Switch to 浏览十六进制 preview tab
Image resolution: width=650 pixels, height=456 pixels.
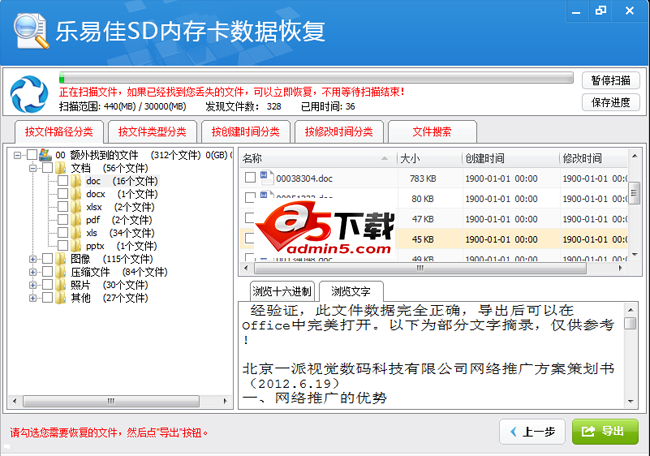(x=282, y=291)
